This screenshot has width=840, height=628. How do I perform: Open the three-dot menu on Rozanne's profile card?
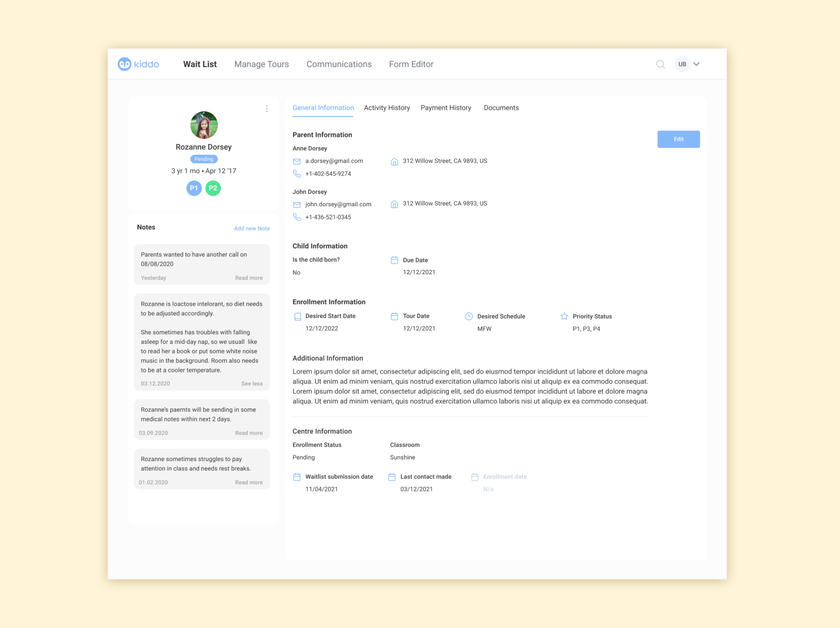[x=267, y=108]
